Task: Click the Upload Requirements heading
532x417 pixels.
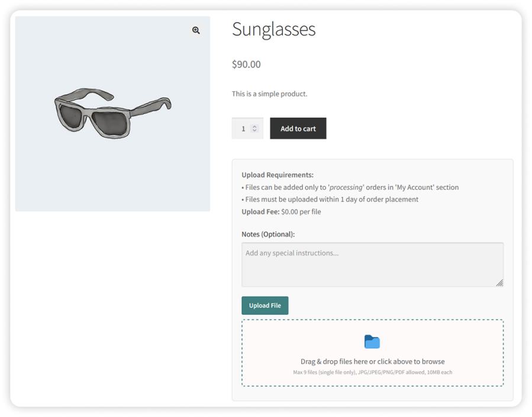Action: (278, 175)
